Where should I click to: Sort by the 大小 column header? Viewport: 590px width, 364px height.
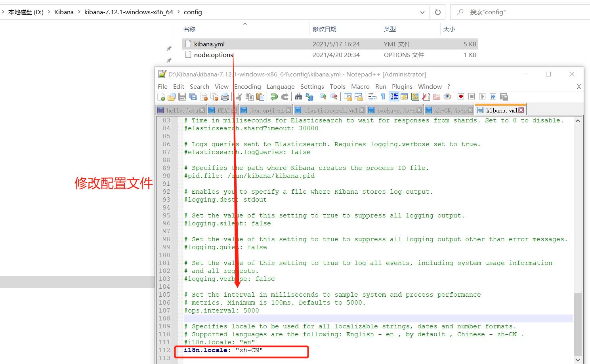click(x=449, y=29)
